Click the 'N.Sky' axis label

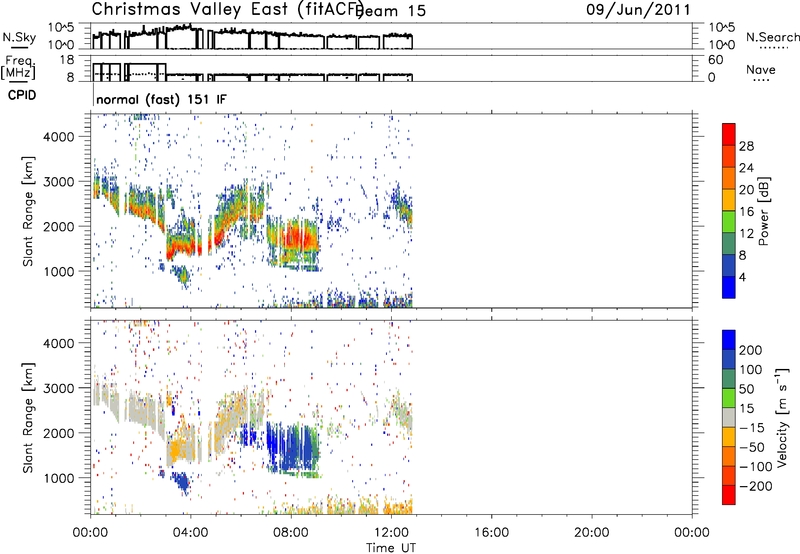[19, 37]
